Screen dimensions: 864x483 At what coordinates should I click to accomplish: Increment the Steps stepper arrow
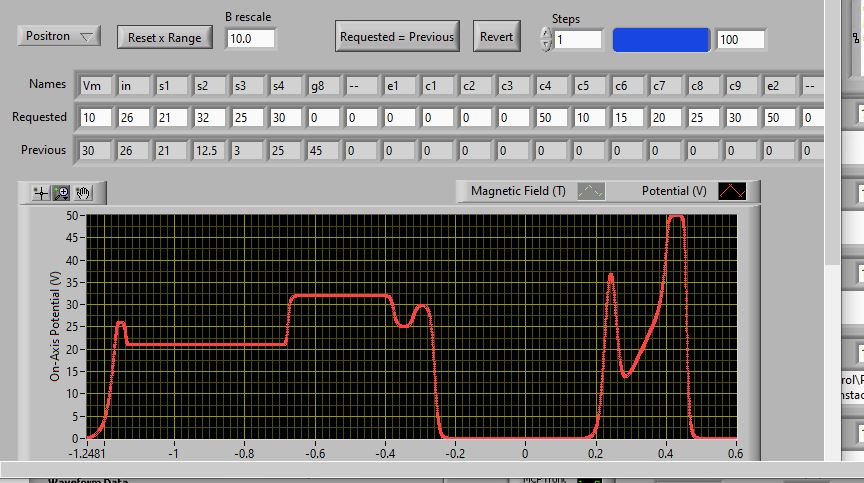click(546, 32)
